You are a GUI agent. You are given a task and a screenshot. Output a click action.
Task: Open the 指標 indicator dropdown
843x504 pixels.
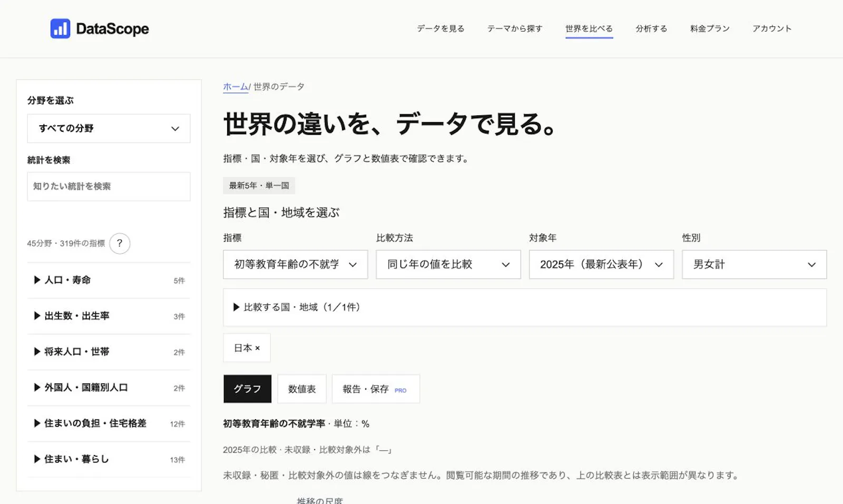pos(296,264)
